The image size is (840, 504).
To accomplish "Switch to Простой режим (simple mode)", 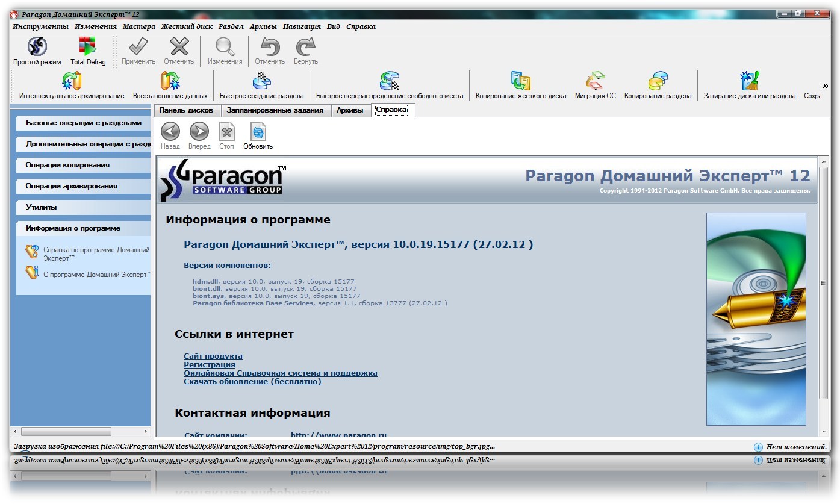I will pos(37,51).
